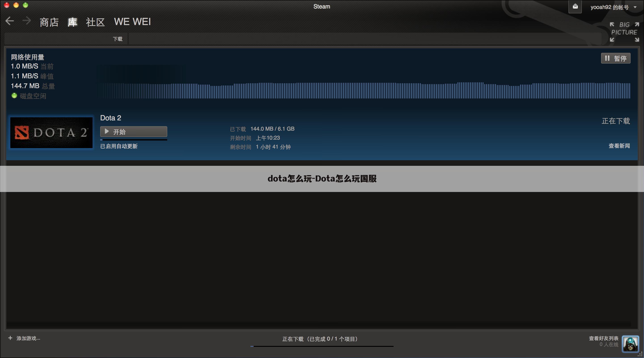
Task: Open the 社区 community tab
Action: [x=95, y=22]
